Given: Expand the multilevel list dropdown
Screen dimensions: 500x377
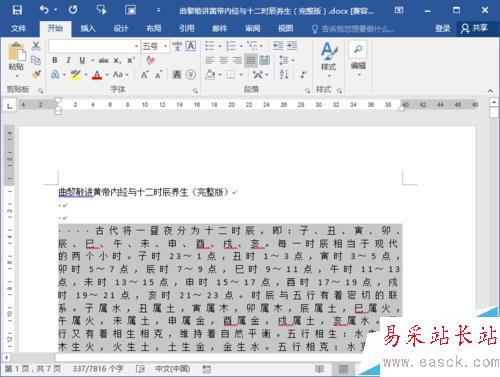Looking at the screenshot, I should tap(261, 46).
